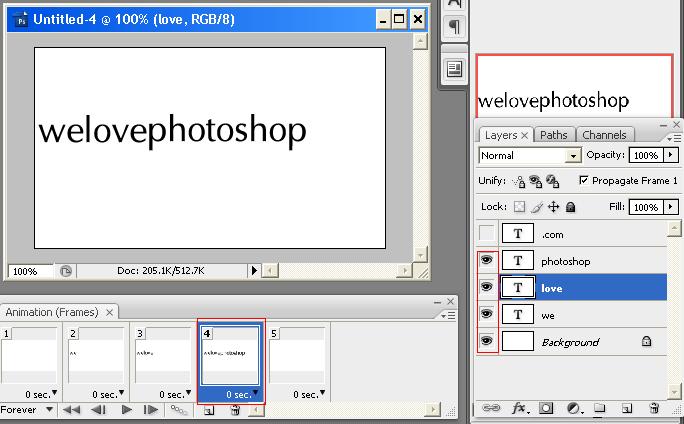The image size is (684, 424).
Task: Open the Animation panel flyout menu
Action: [448, 315]
